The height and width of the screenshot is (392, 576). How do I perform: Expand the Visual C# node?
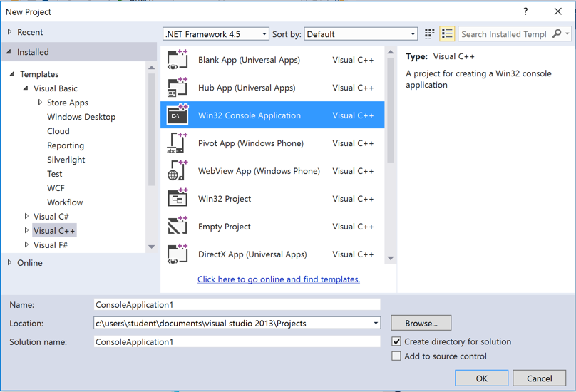[26, 216]
